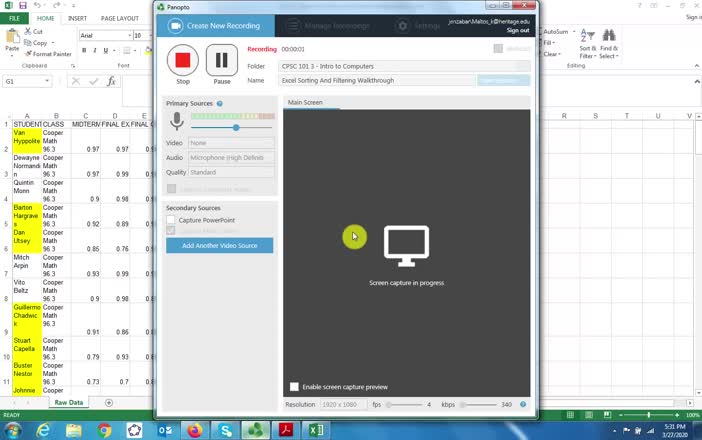Toggle Enable screen capture preview
The image size is (702, 440).
click(x=294, y=386)
